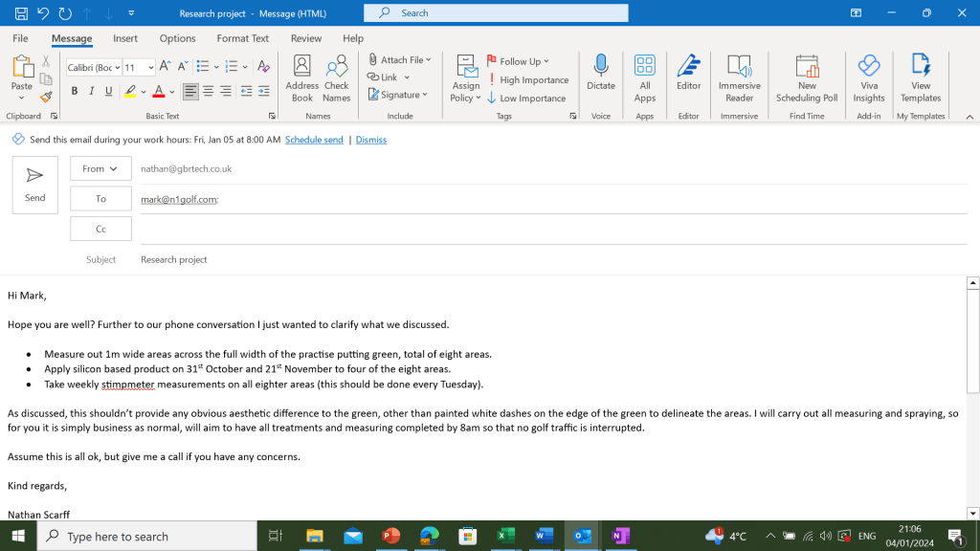Viewport: 980px width, 551px height.
Task: Click the View Templates icon
Action: pyautogui.click(x=921, y=77)
